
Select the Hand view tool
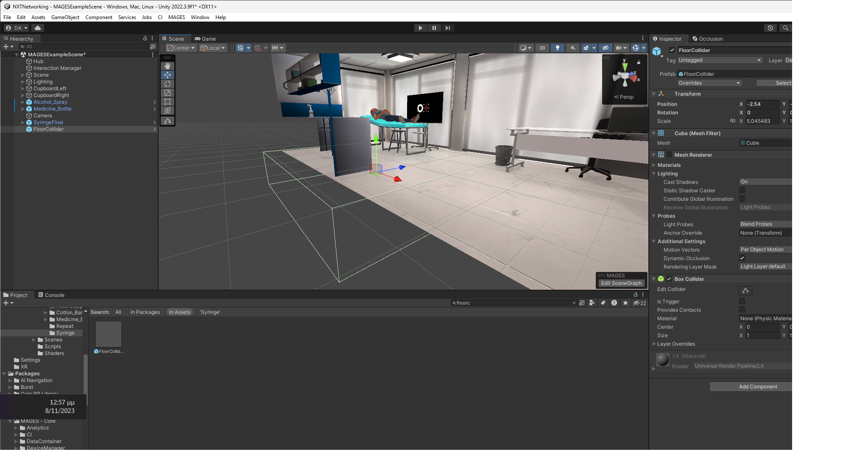click(x=167, y=66)
